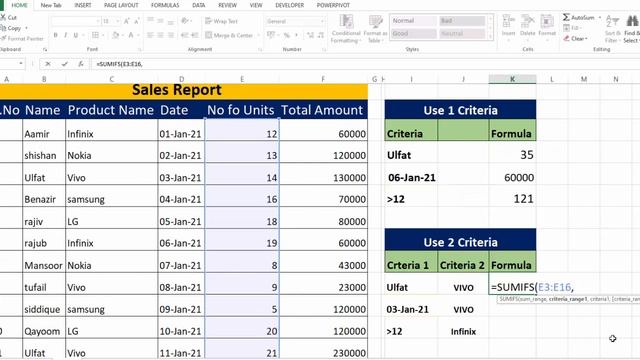Open Conditional Formatting menu
Viewport: 640px width, 360px height.
point(346,29)
